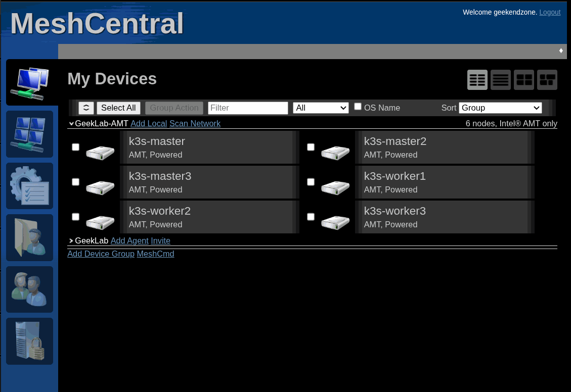This screenshot has height=392, width=571.
Task: Open My Server padlock icon
Action: [29, 341]
